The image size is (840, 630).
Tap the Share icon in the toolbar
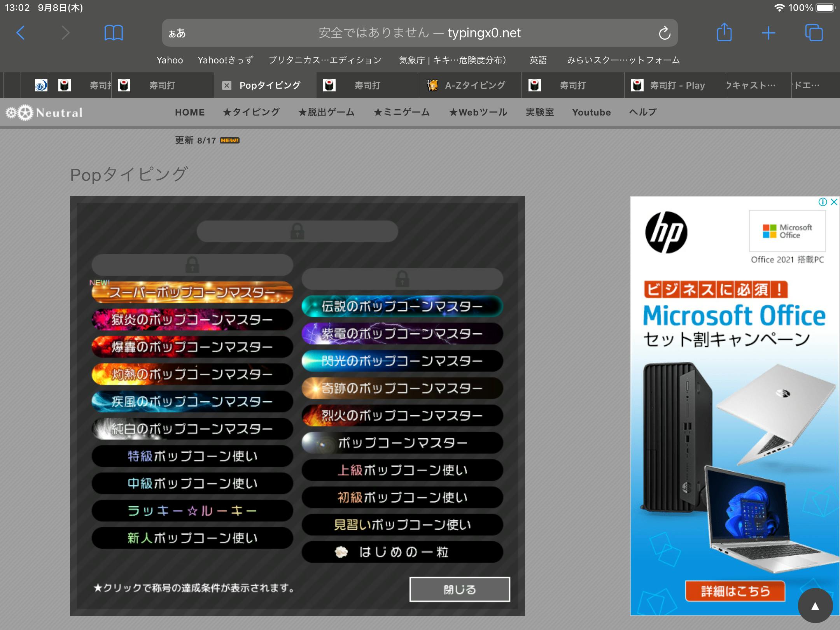tap(724, 33)
